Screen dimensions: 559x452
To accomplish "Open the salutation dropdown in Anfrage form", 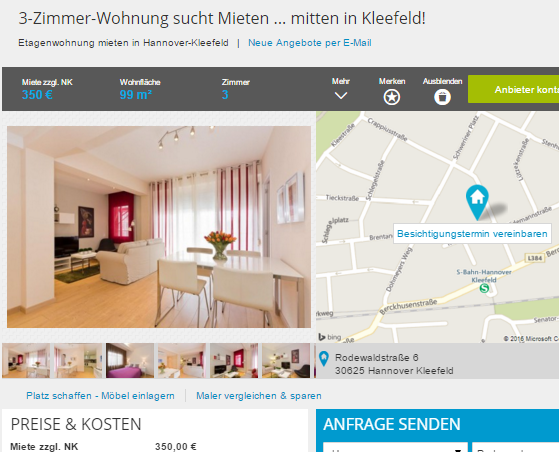I will click(x=395, y=447).
